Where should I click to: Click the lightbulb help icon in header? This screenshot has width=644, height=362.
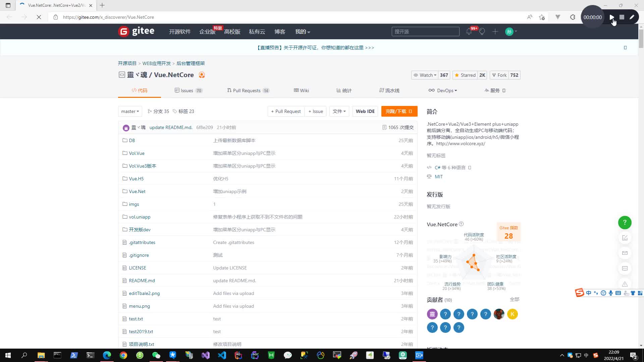coord(482,32)
